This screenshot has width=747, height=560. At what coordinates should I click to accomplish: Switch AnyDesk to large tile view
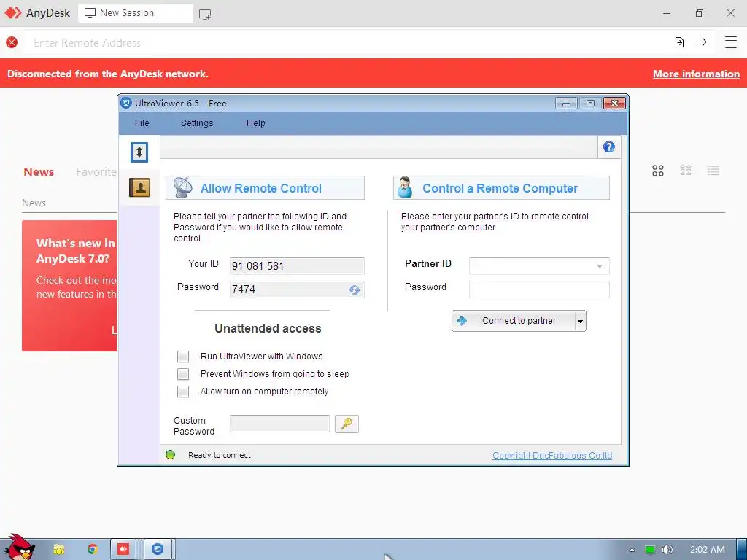point(658,171)
